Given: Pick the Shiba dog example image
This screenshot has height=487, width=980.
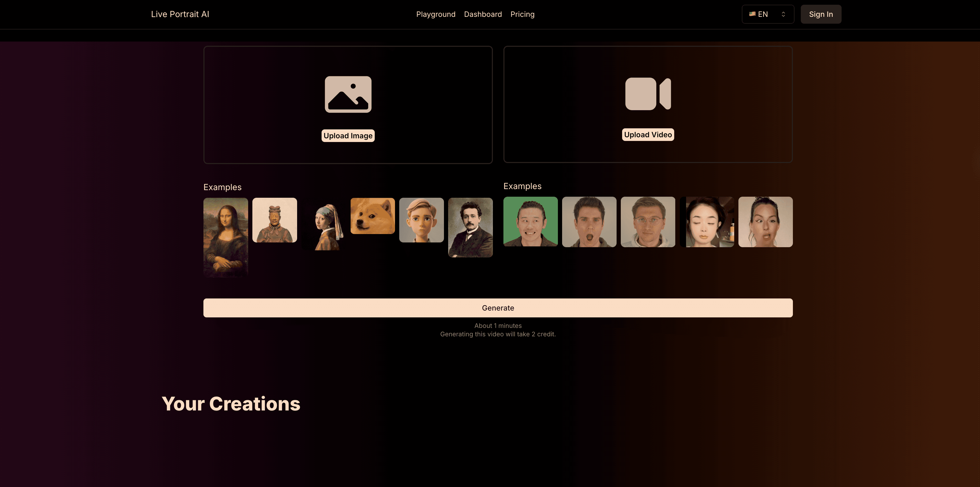Looking at the screenshot, I should point(372,216).
